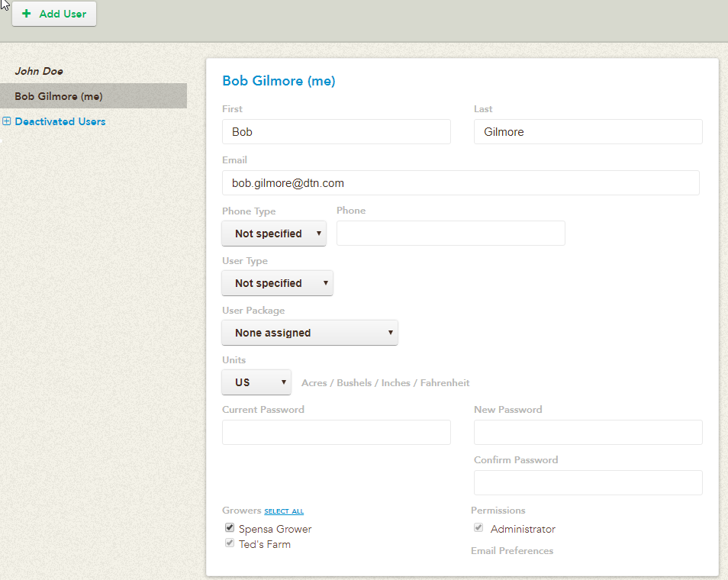Click the Phone number input field
728x580 pixels.
coord(450,234)
